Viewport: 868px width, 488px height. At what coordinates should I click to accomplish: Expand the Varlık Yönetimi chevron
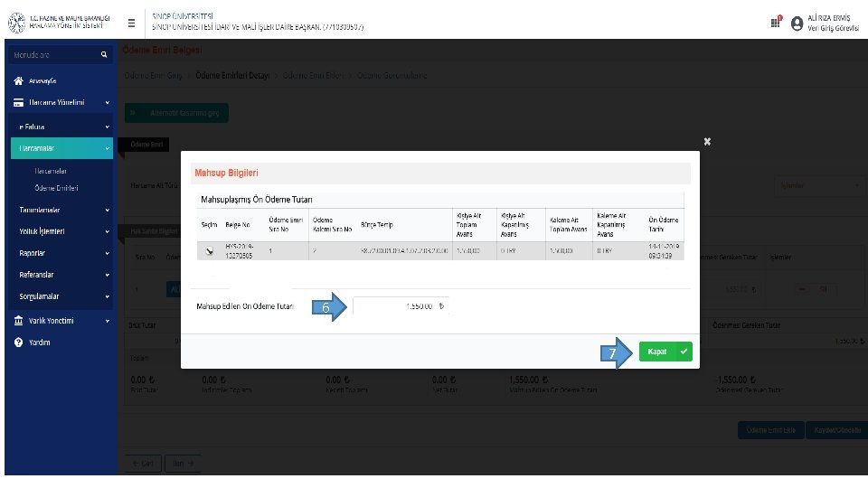108,321
